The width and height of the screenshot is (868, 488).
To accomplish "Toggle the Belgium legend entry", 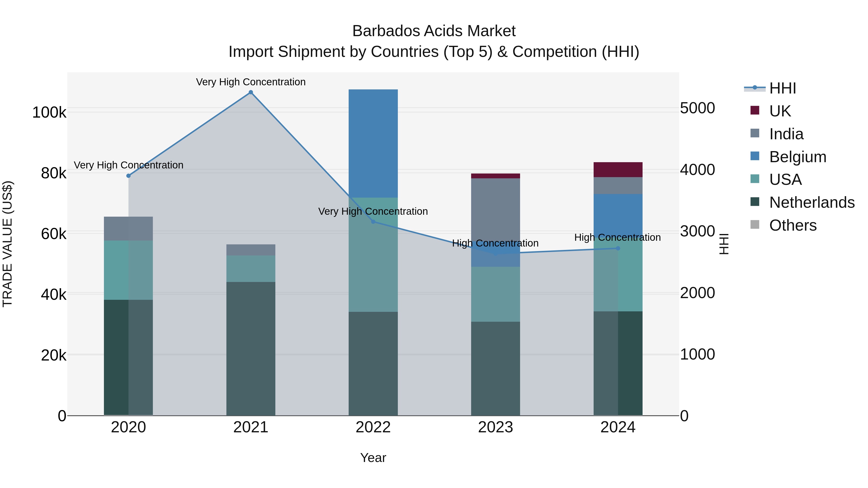I will [x=788, y=157].
